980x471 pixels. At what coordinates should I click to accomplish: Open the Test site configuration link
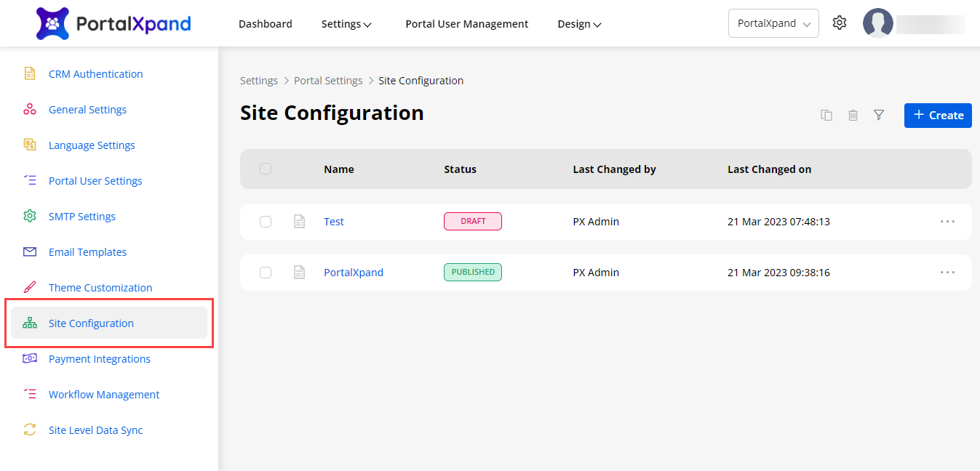point(334,222)
